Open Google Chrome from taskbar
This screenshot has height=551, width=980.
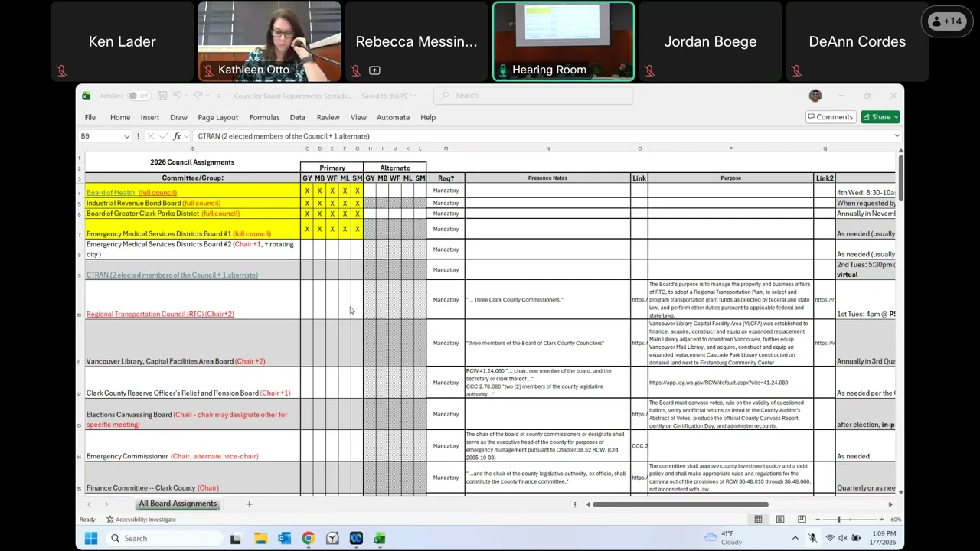coord(308,538)
